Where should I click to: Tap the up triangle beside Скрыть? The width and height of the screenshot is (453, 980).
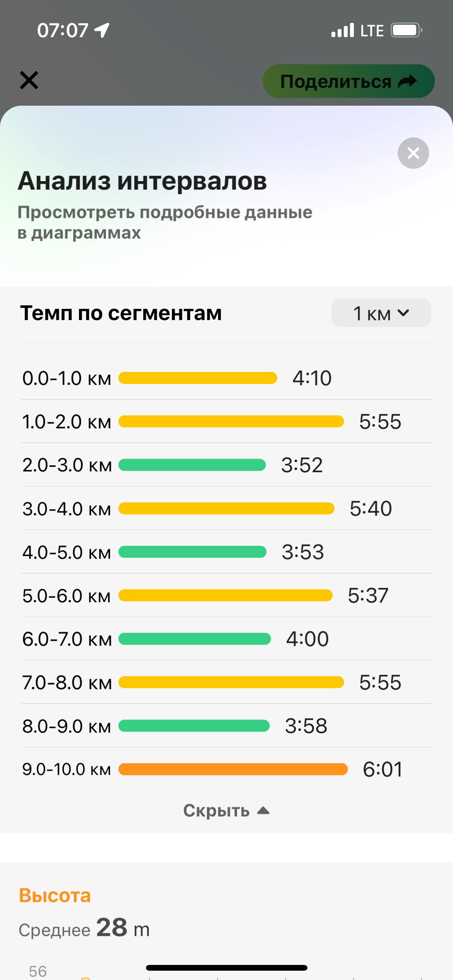[x=263, y=810]
